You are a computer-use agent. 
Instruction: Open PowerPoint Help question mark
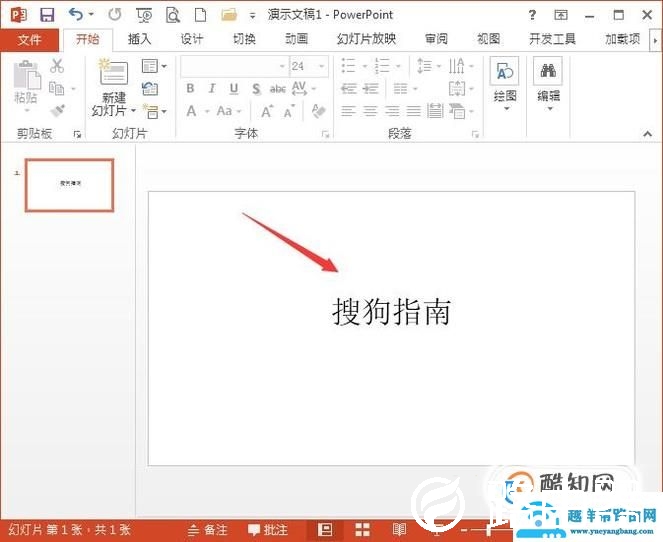tap(532, 15)
